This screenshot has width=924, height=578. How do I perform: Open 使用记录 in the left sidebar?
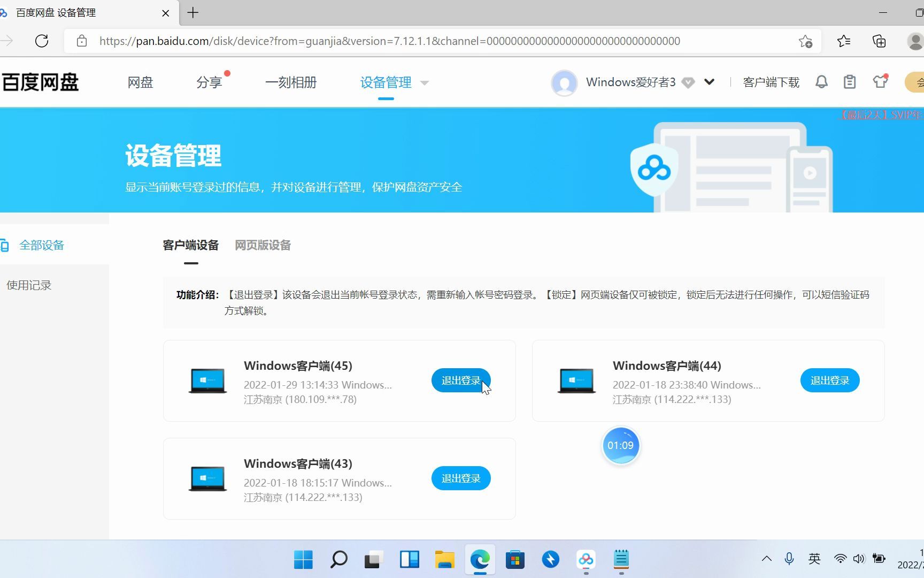coord(29,285)
